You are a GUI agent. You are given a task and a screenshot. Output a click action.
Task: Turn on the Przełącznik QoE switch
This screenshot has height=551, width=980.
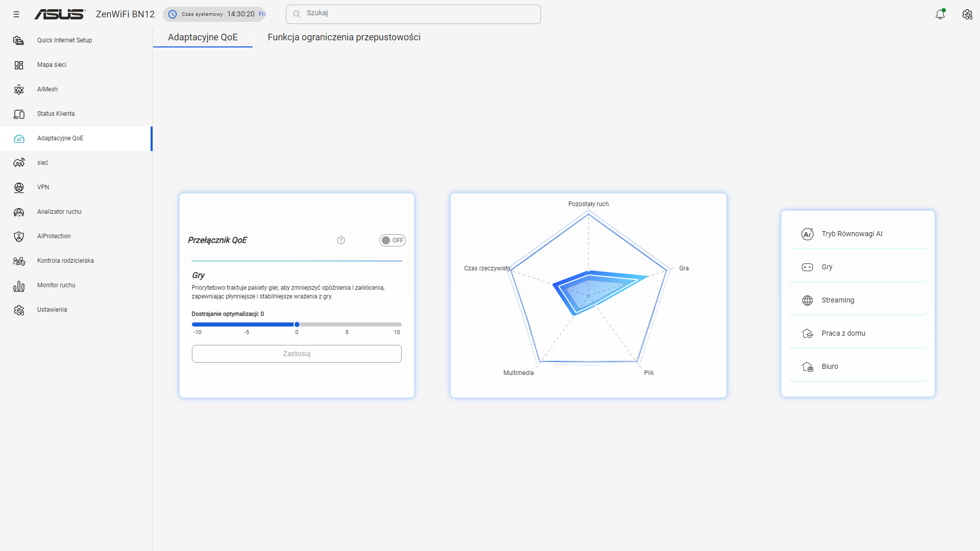[x=392, y=240]
